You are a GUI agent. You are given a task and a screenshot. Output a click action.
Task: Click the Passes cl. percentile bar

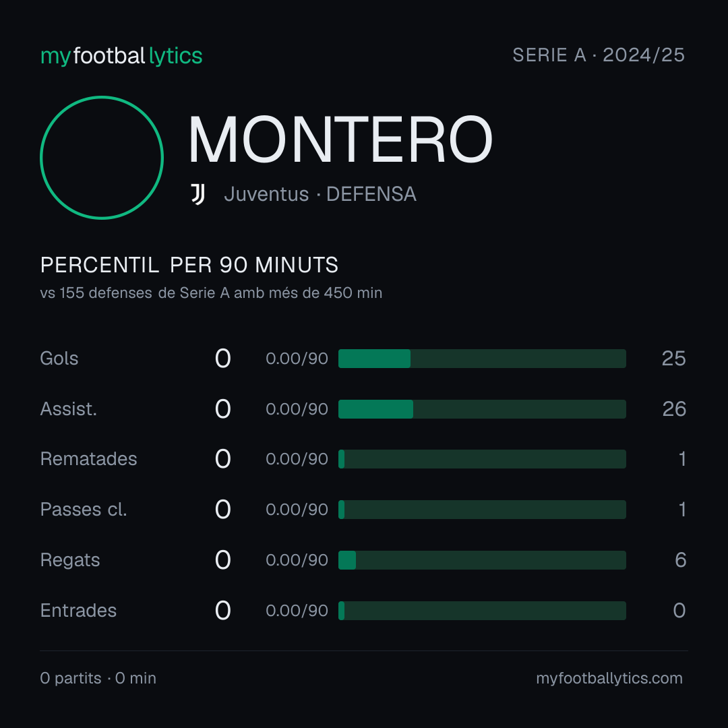pyautogui.click(x=482, y=510)
